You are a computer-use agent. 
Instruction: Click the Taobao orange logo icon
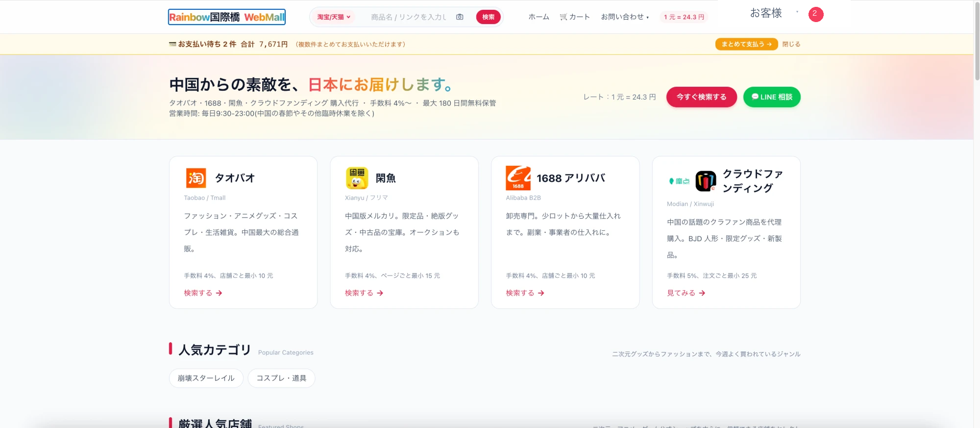coord(196,178)
